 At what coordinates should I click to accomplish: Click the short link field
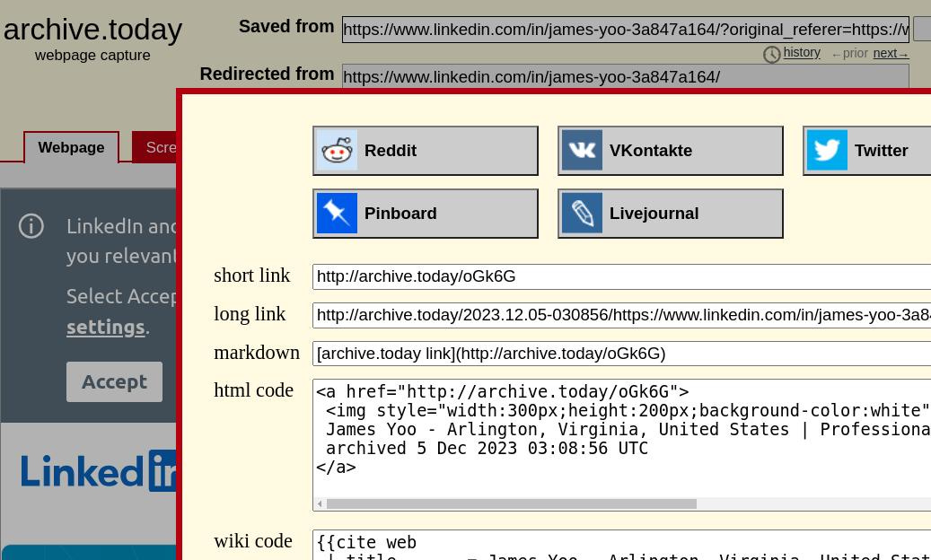621,276
